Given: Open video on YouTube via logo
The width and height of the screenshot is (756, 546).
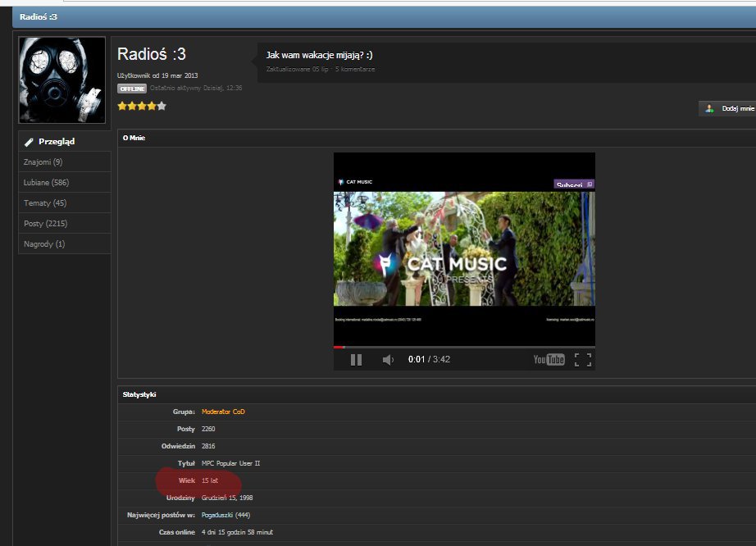Looking at the screenshot, I should click(x=549, y=360).
